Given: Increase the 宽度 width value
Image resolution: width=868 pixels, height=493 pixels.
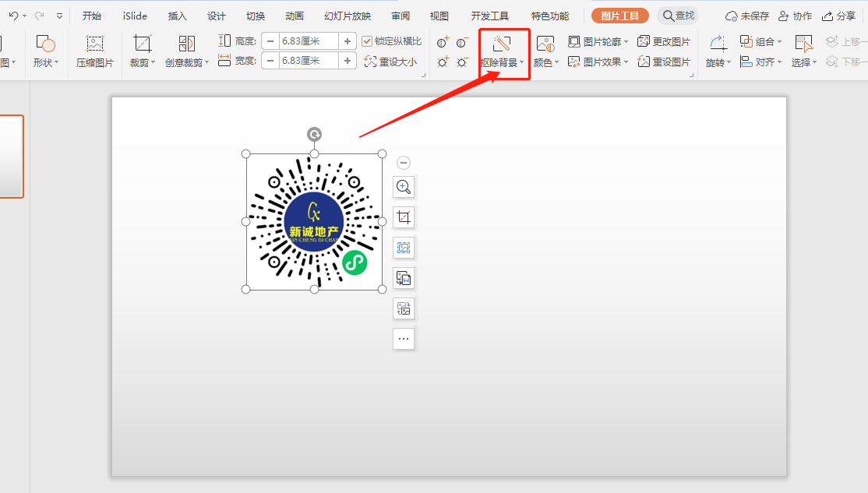Looking at the screenshot, I should 347,60.
